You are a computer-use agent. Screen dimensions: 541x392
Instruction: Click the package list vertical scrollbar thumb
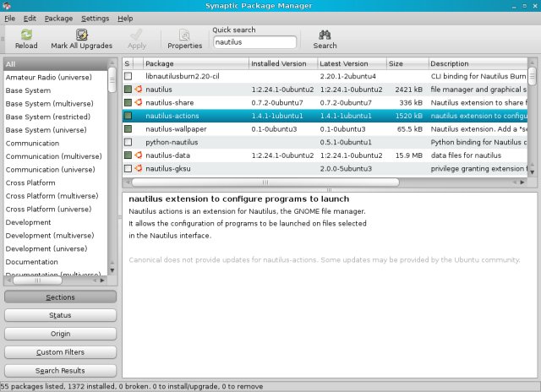[532, 76]
